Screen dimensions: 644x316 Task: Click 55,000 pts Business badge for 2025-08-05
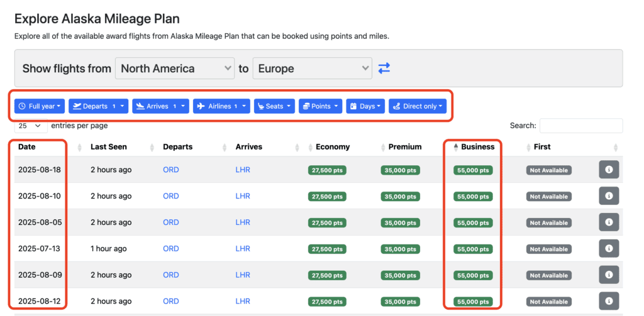(x=473, y=223)
